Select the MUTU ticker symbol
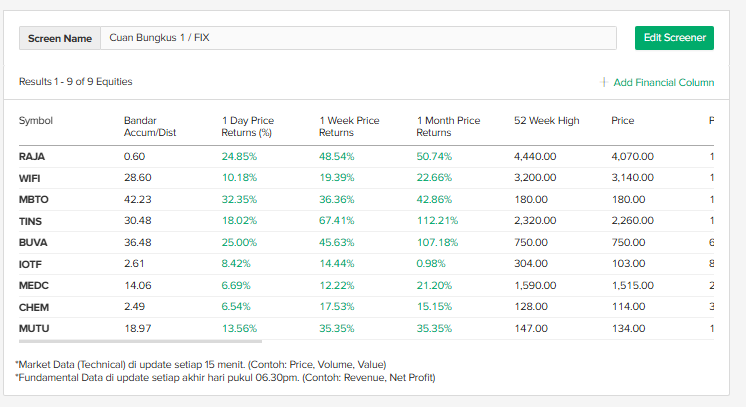This screenshot has height=407, width=746. coord(34,328)
